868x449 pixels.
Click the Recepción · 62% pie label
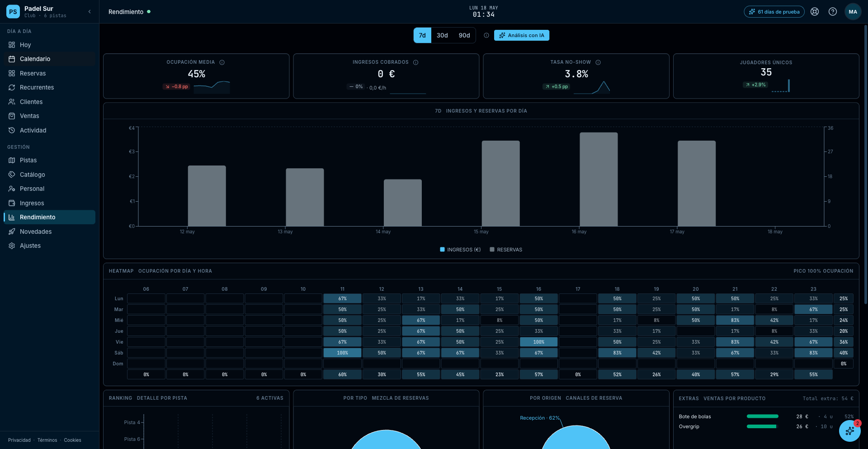click(x=540, y=418)
